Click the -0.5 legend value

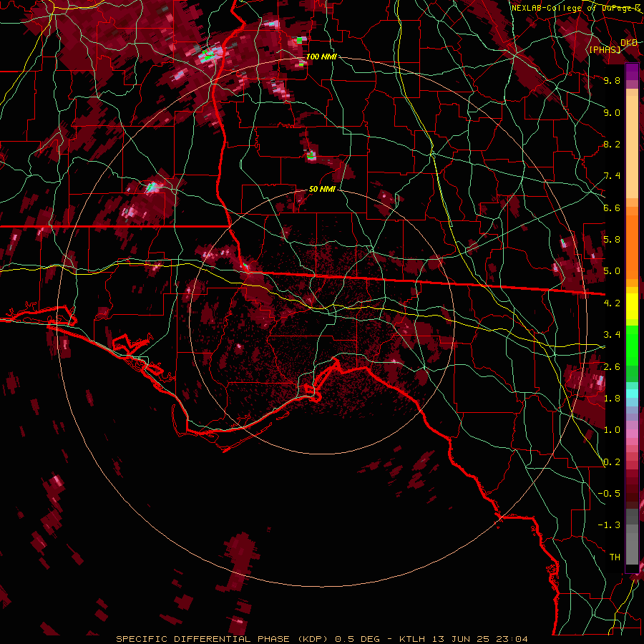[609, 494]
